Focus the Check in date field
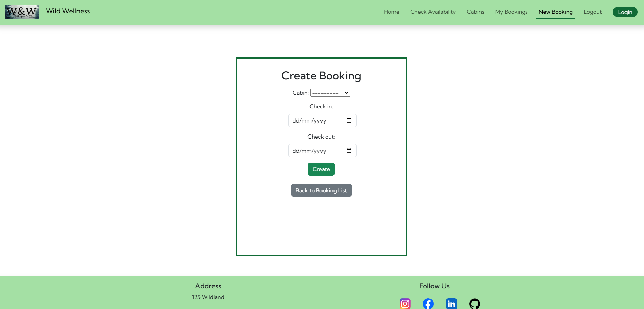The width and height of the screenshot is (644, 309). [x=322, y=120]
